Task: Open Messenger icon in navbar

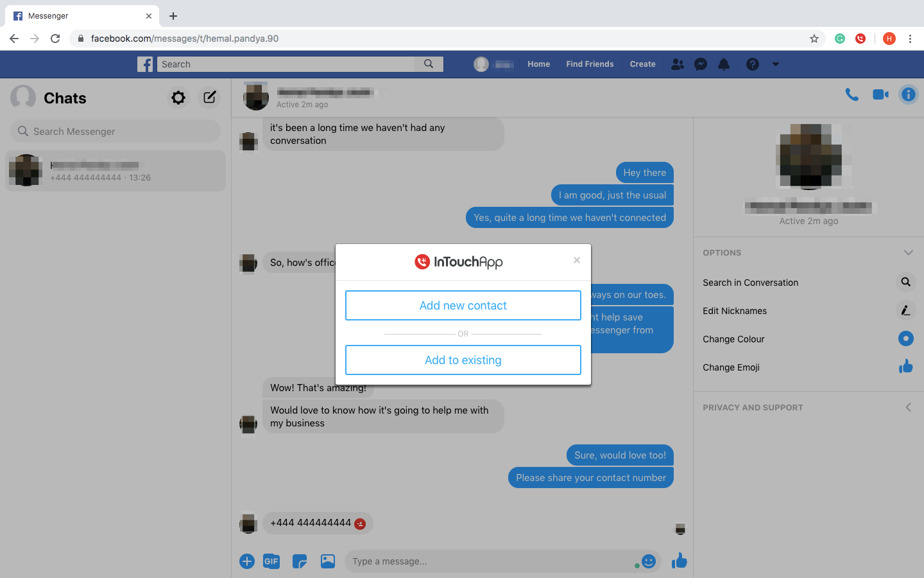Action: click(701, 64)
